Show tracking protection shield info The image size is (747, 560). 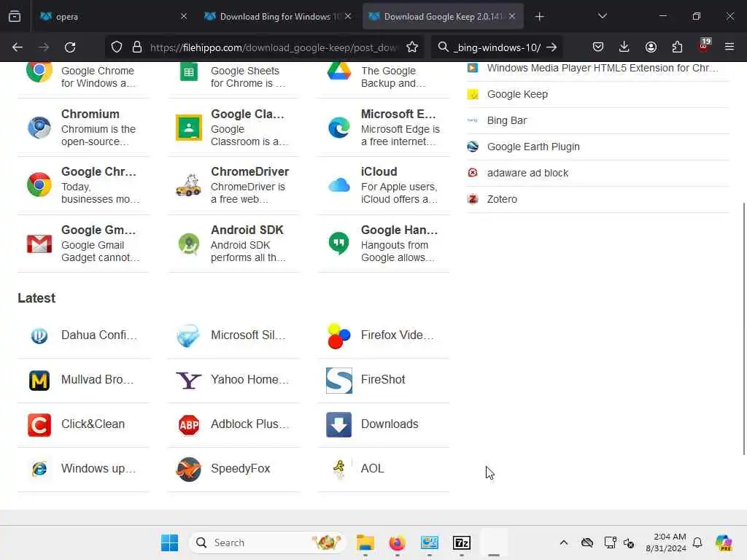(117, 47)
